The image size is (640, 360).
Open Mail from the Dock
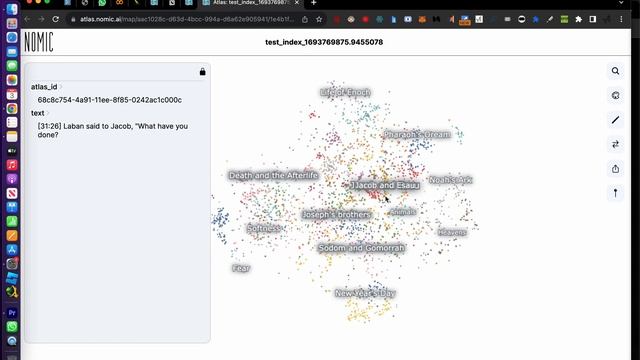pos(12,51)
